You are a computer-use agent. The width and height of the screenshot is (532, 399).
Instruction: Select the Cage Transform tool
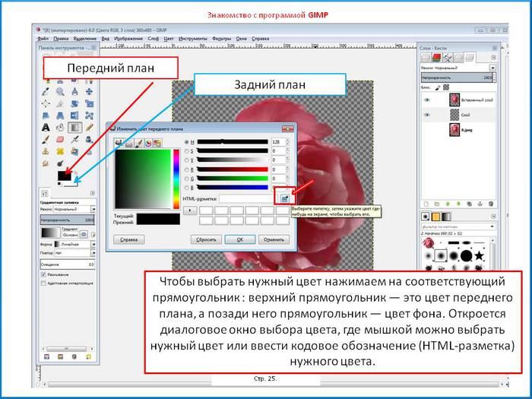pyautogui.click(x=89, y=116)
